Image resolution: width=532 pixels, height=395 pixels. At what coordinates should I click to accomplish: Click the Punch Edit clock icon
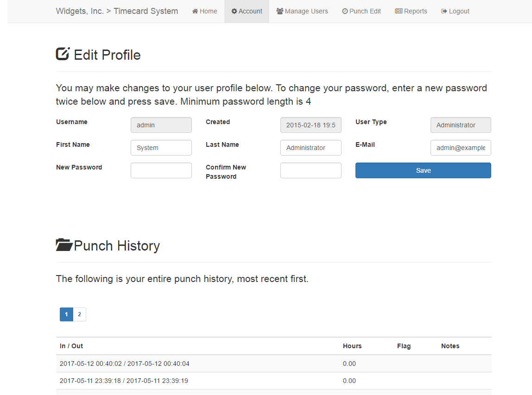345,11
